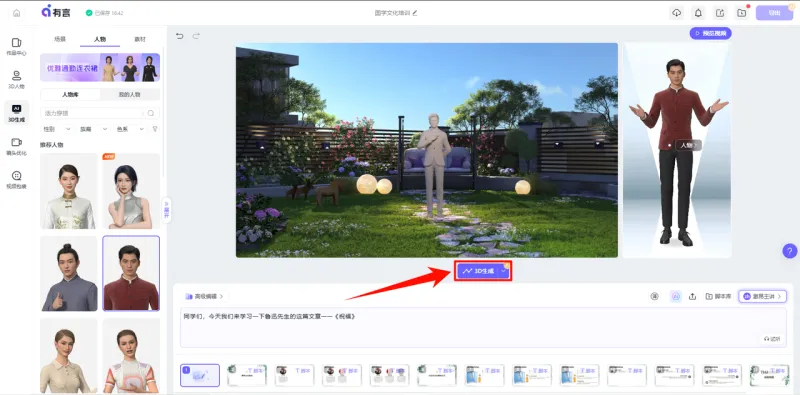Click the 导出 export button
Image resolution: width=800 pixels, height=395 pixels.
pos(774,13)
